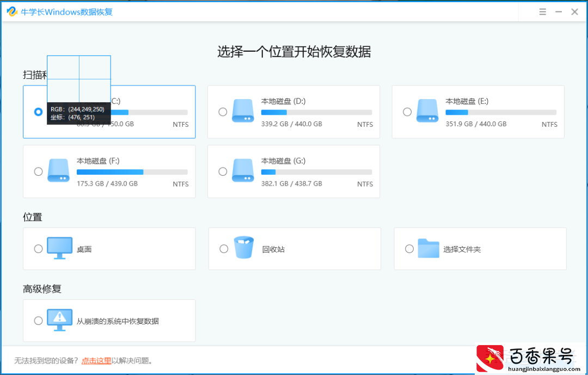Click the F: drive icon
This screenshot has height=375, width=588.
tap(58, 170)
